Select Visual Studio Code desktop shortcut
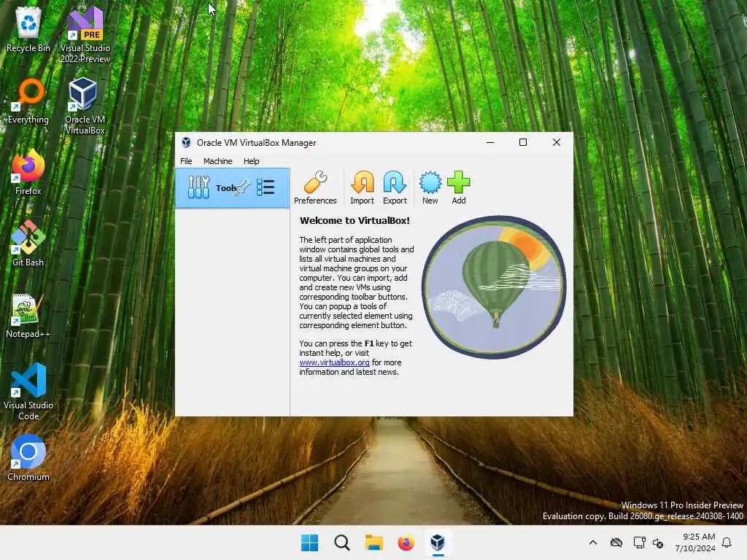Screen dimensions: 747x560 [x=28, y=392]
